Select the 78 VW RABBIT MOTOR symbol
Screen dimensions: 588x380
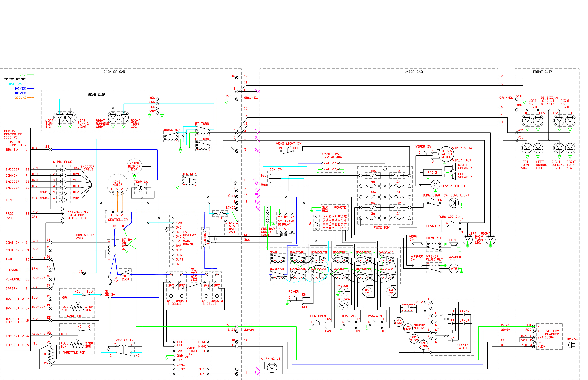click(446, 154)
